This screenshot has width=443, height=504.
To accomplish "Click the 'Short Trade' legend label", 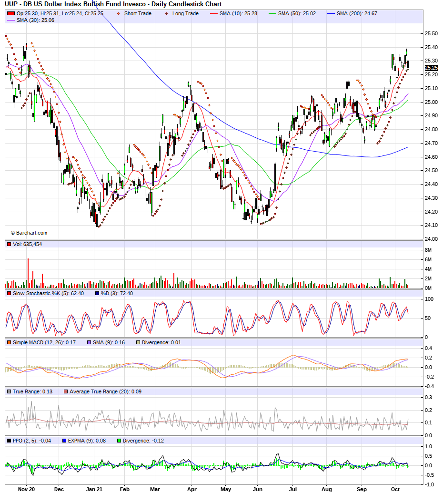I will 138,13.
